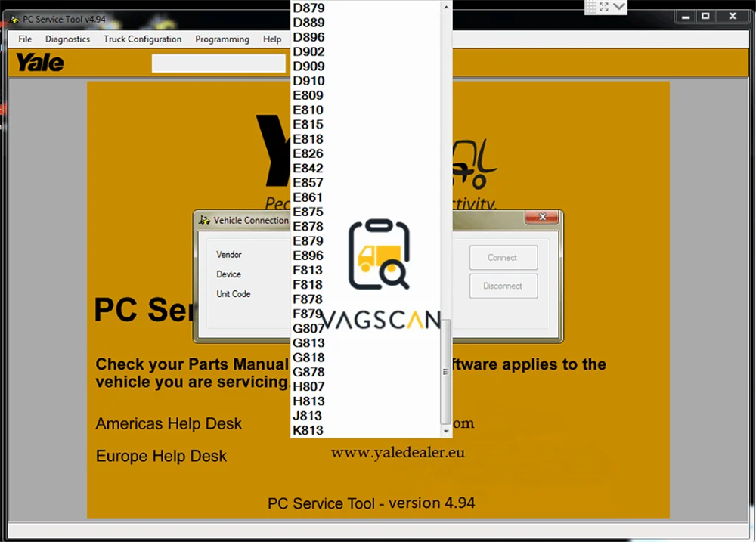This screenshot has width=756, height=542.
Task: Select unit code G878
Action: tap(365, 372)
